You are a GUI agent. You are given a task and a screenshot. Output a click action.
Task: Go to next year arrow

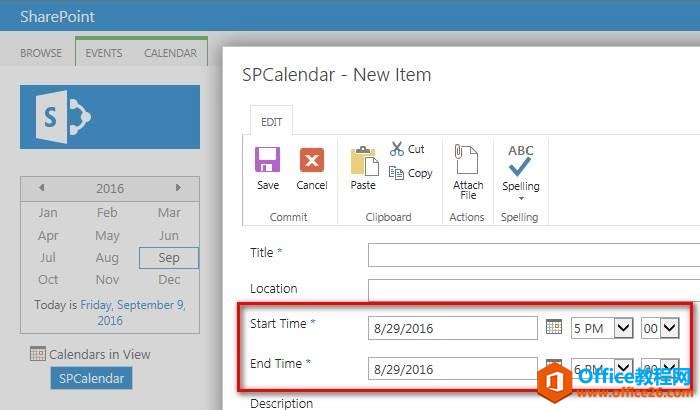[178, 188]
